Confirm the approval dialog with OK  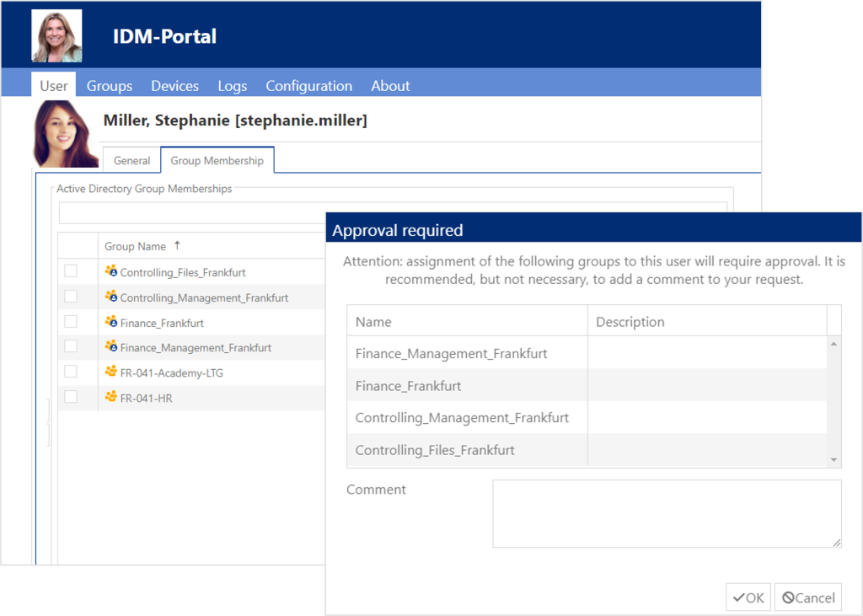[x=748, y=597]
